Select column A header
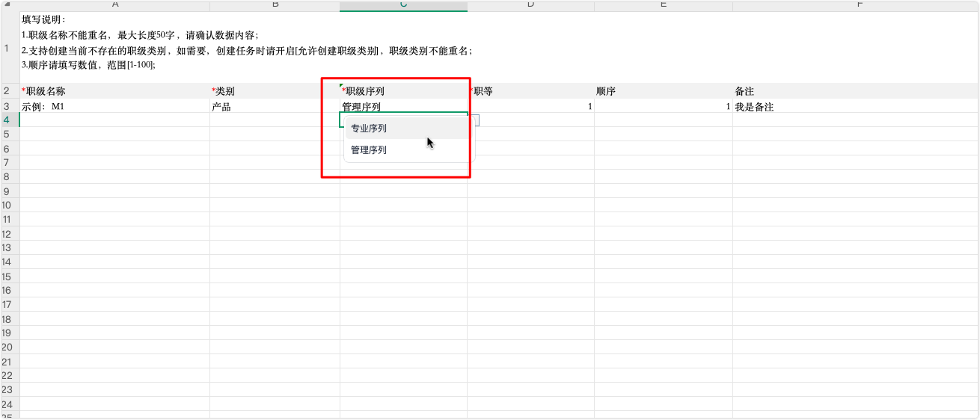 [x=114, y=5]
